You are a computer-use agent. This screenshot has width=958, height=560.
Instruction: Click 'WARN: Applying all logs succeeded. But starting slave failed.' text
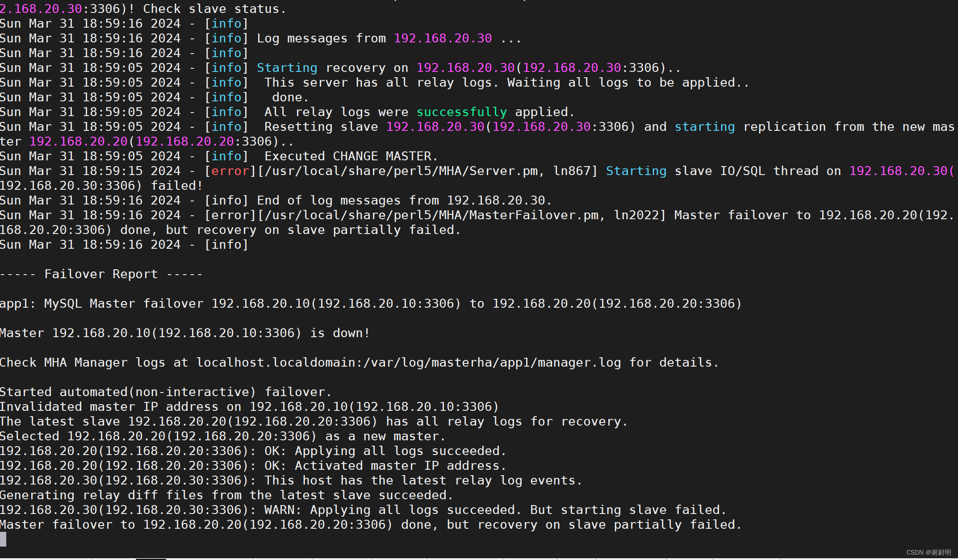point(495,510)
